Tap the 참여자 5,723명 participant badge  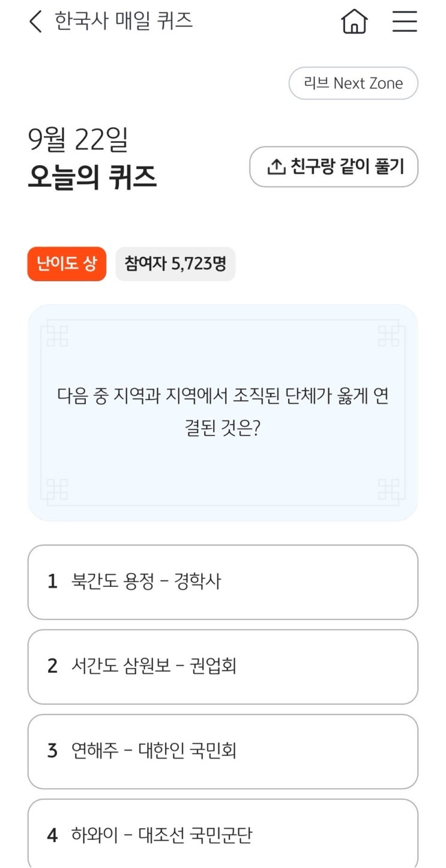point(175,264)
